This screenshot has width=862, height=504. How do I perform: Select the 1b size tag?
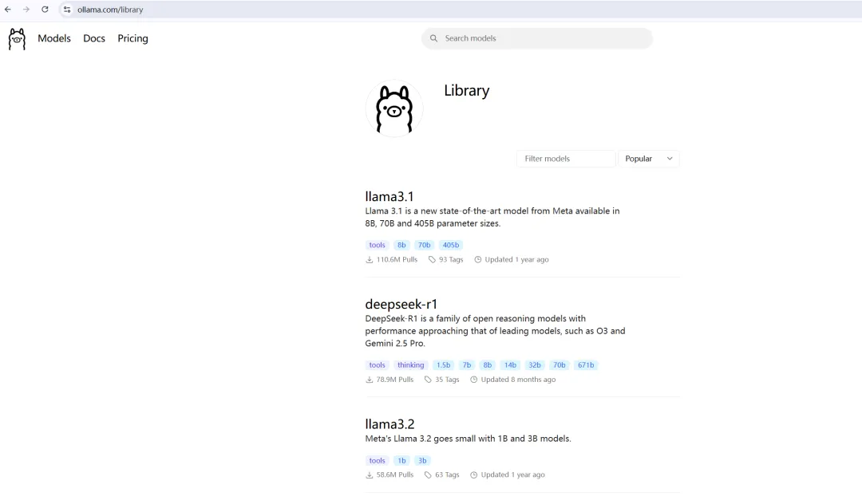pyautogui.click(x=401, y=461)
